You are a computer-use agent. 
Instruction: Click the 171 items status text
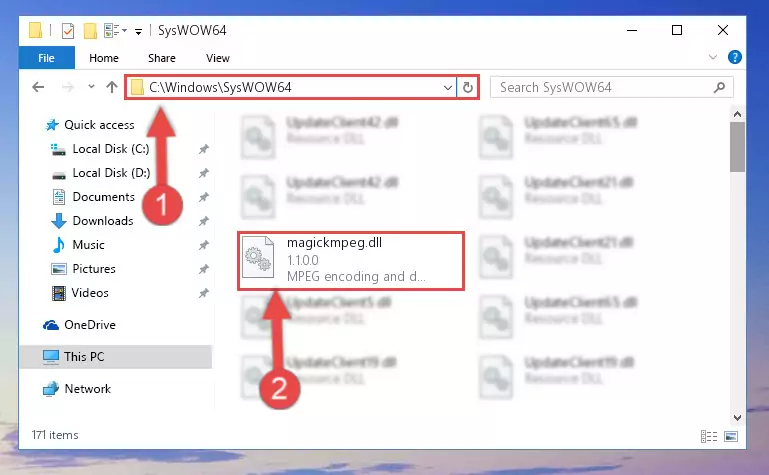click(55, 435)
